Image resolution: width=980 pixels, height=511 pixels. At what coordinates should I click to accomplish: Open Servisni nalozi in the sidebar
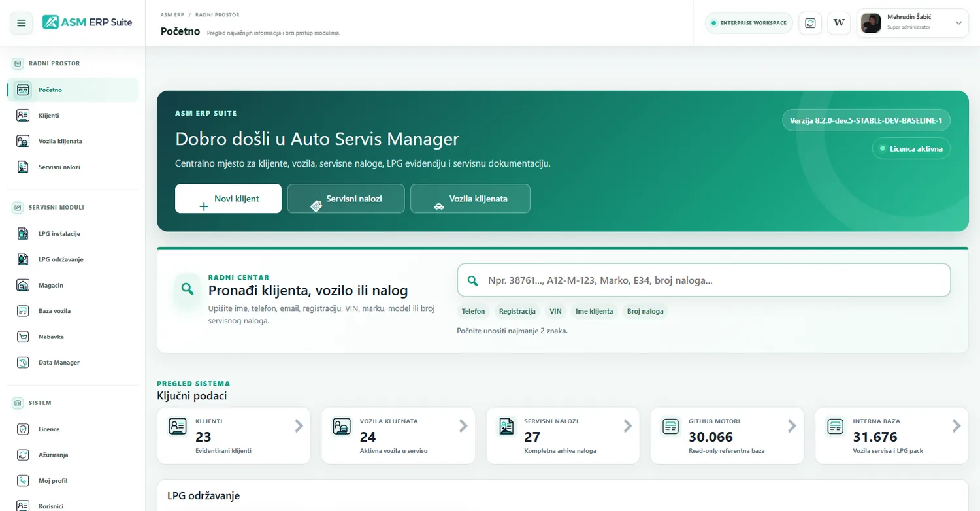[x=73, y=167]
